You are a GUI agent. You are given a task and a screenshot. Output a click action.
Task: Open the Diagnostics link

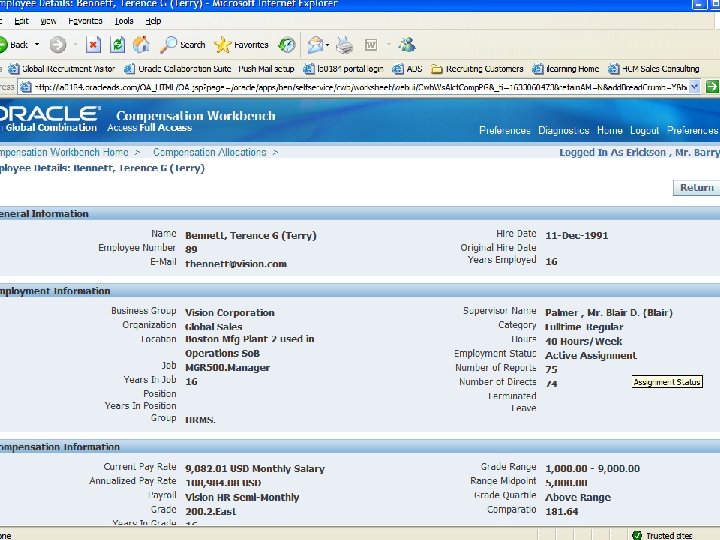[x=563, y=130]
